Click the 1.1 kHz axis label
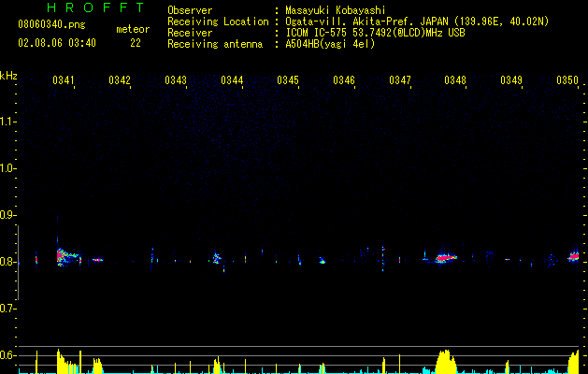The image size is (588, 374). 7,122
